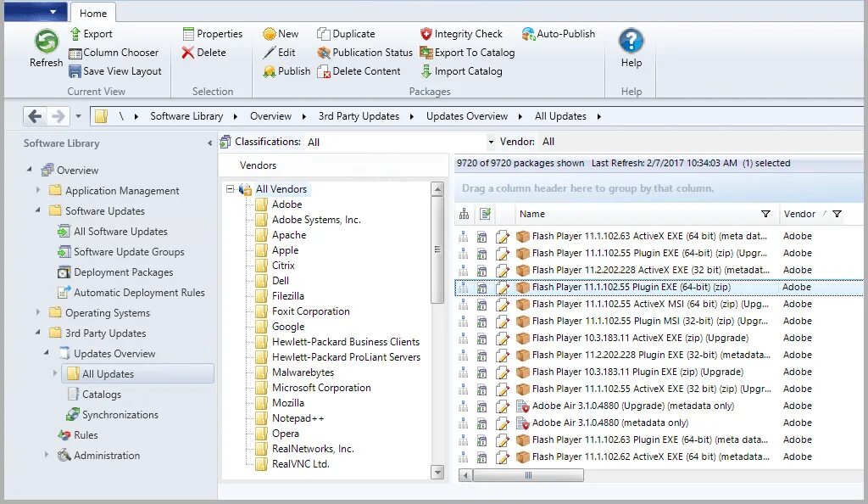Click the Vendor column filter icon

point(837,214)
